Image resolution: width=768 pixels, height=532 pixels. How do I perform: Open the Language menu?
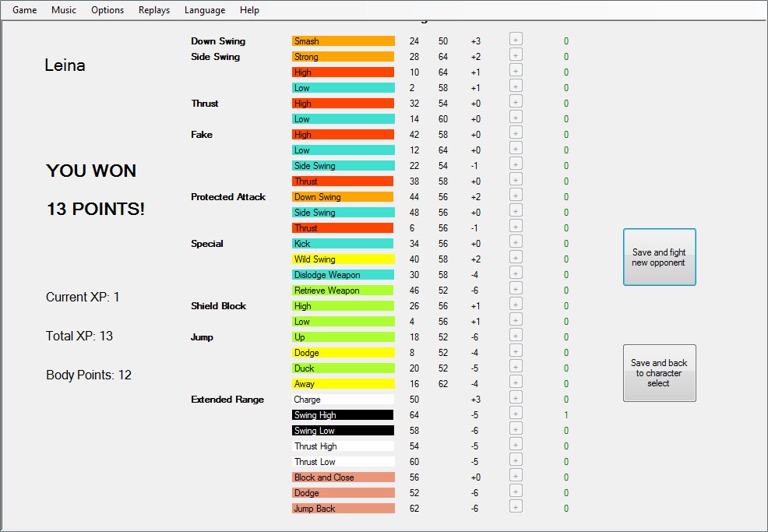[205, 10]
